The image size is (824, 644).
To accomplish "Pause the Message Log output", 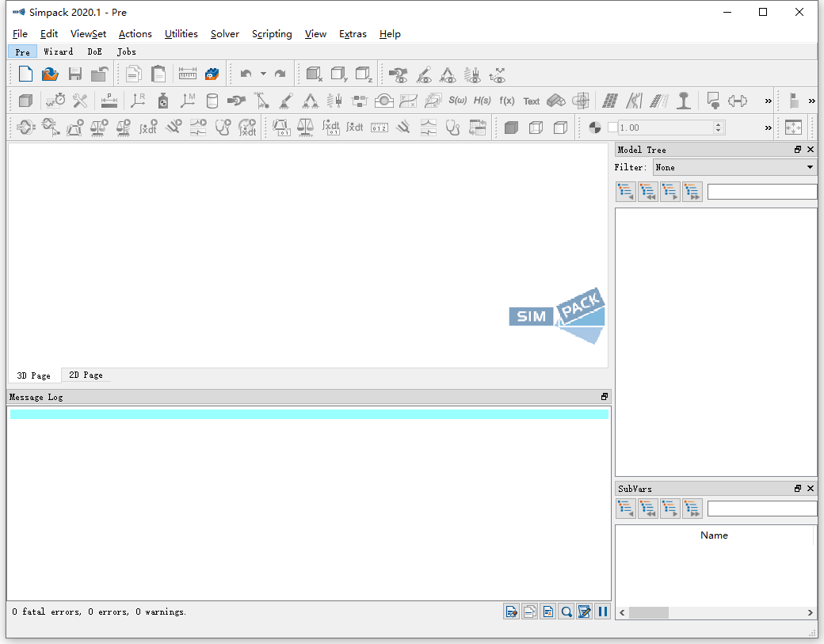I will [602, 612].
